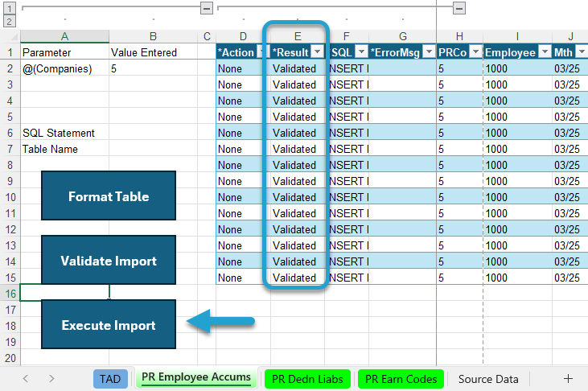588x391 pixels.
Task: Select row 1 header
Action: [x=10, y=52]
